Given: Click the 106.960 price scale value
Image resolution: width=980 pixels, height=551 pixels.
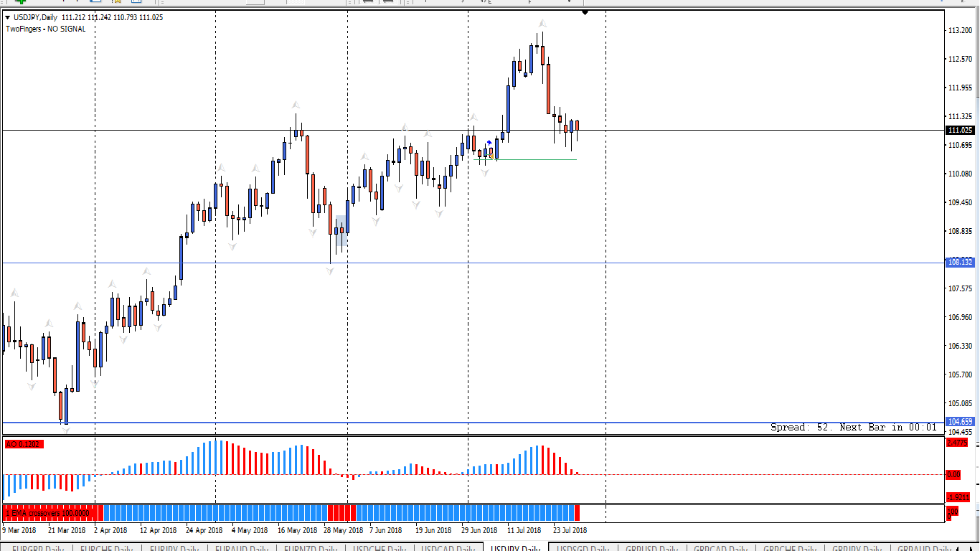Looking at the screenshot, I should pyautogui.click(x=960, y=317).
